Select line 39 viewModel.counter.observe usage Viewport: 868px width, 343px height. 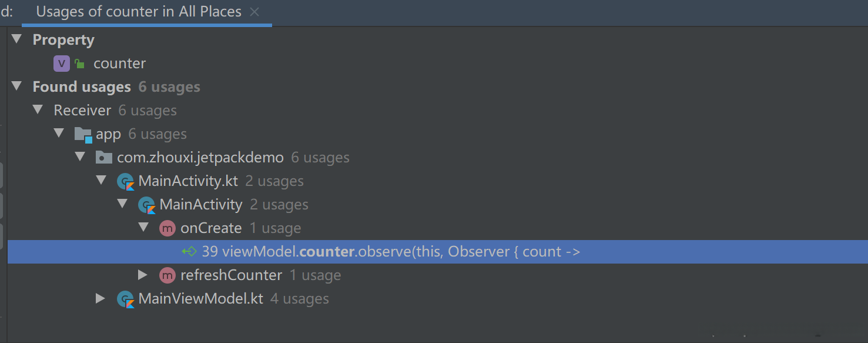[x=390, y=252]
